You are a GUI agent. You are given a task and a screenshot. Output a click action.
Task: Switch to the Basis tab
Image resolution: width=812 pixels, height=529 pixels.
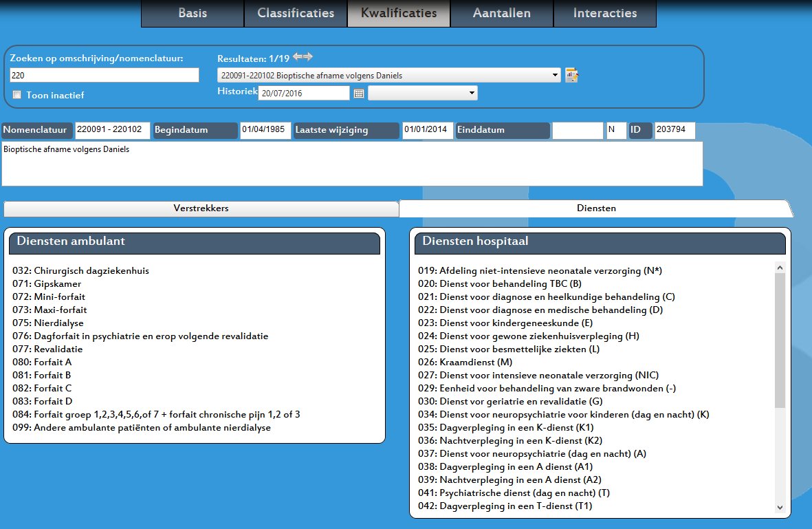(x=193, y=14)
